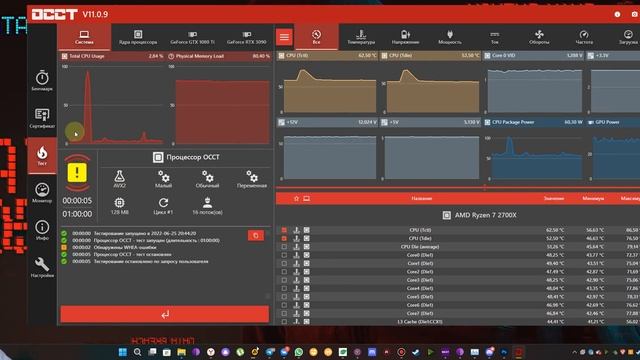640x360 pixels.
Task: Click thermometer icon in Core0 row
Action: [x=296, y=255]
